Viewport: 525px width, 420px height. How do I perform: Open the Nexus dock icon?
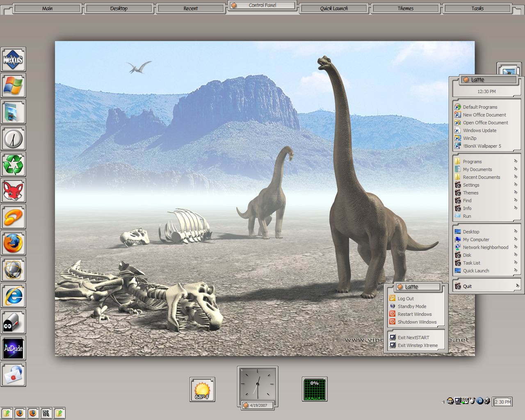(13, 60)
